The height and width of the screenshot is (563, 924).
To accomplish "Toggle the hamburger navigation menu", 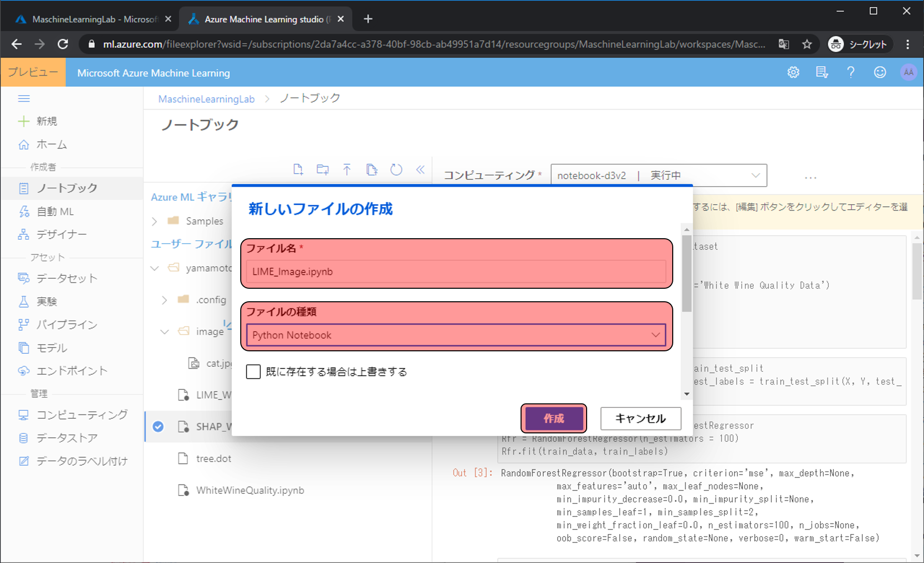I will tap(24, 99).
